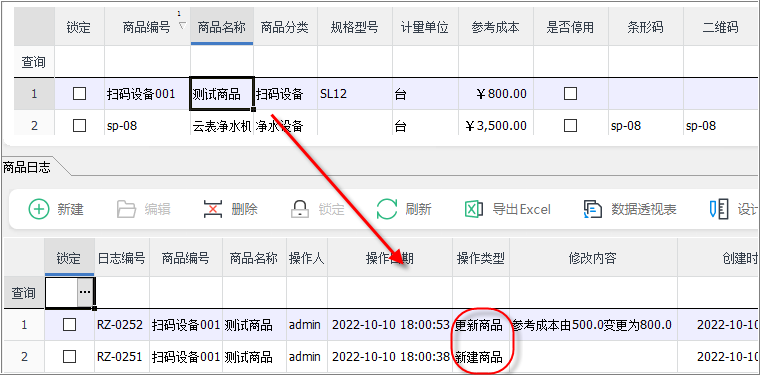Click 二维码 column header
This screenshot has height=375, width=760.
(720, 27)
